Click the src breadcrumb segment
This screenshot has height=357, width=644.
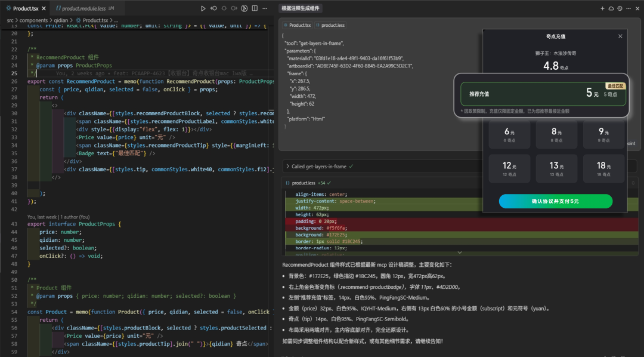pyautogui.click(x=10, y=20)
